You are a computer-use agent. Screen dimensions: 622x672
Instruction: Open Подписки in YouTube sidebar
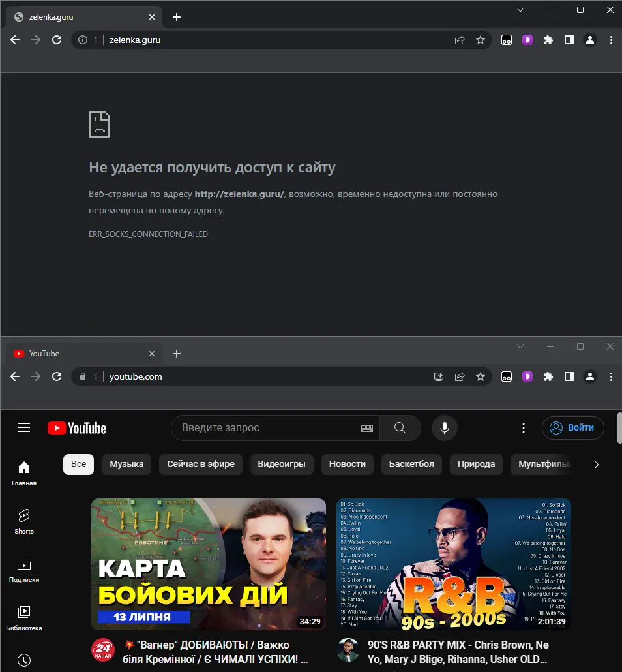point(24,570)
